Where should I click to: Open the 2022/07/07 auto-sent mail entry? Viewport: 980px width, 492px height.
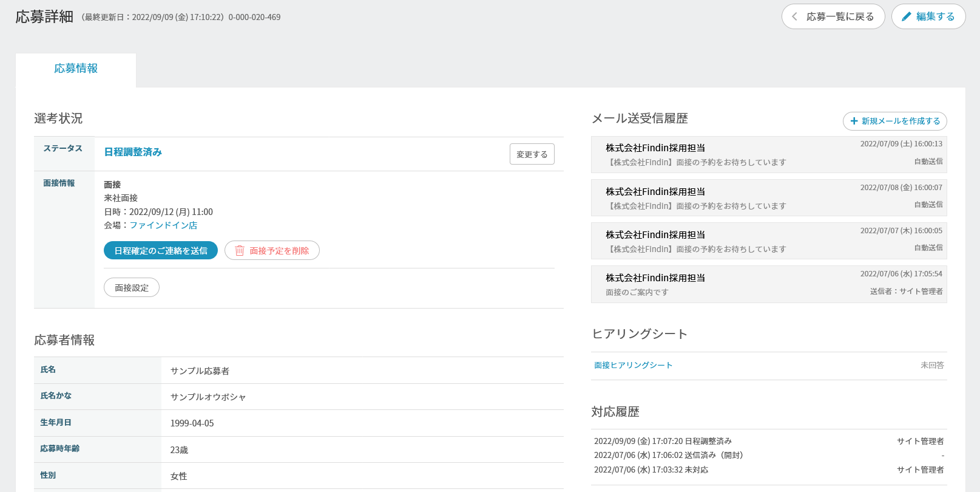[768, 241]
